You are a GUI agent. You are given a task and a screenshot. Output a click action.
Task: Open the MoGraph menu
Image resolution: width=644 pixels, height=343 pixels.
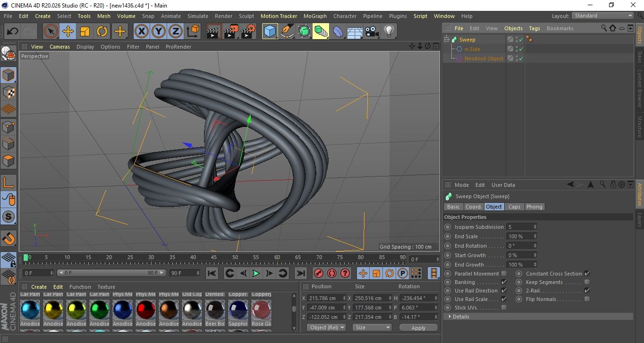pyautogui.click(x=315, y=16)
